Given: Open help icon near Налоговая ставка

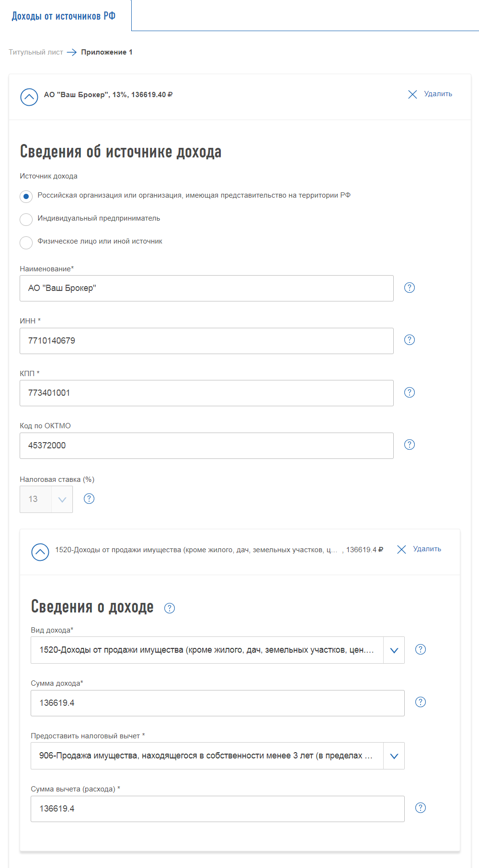Looking at the screenshot, I should point(89,499).
